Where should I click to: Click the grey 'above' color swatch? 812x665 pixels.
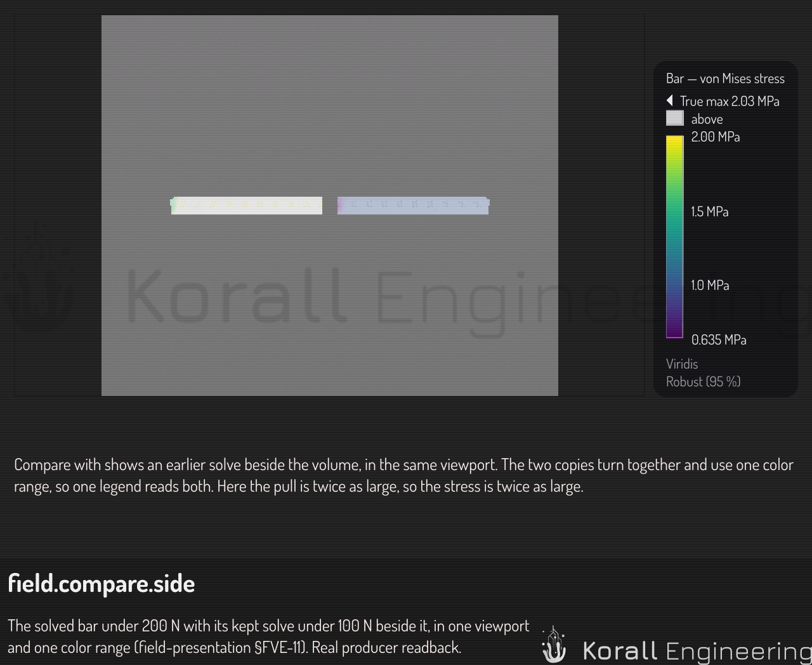tap(674, 119)
